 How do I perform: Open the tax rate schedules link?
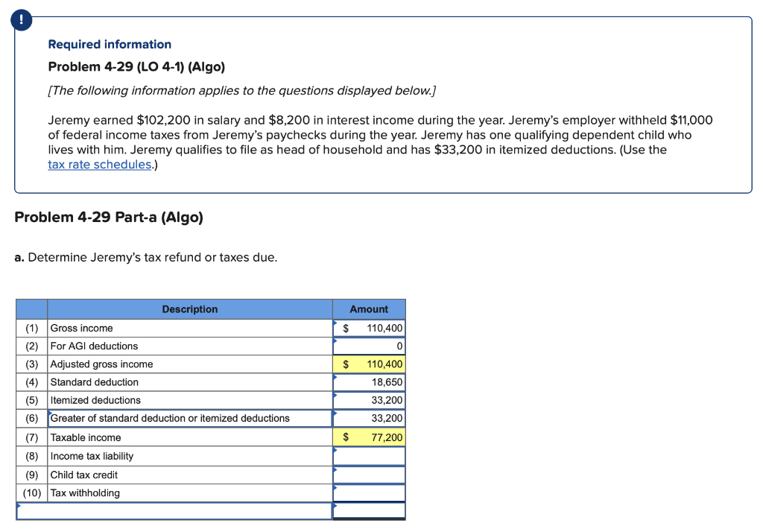[99, 164]
